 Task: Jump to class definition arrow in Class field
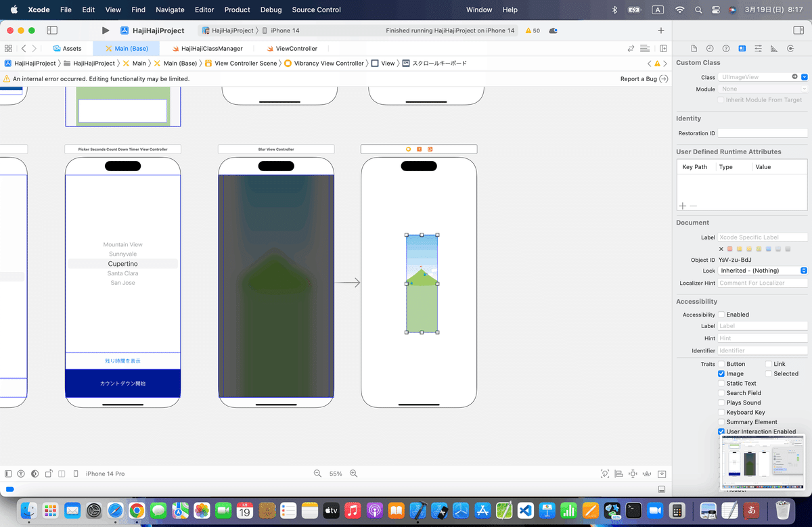(x=795, y=77)
